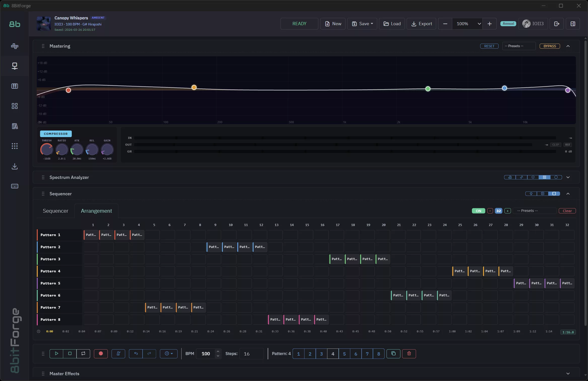Select the waveform view in Spectrum Analyzer
The image size is (588, 381).
tap(521, 177)
